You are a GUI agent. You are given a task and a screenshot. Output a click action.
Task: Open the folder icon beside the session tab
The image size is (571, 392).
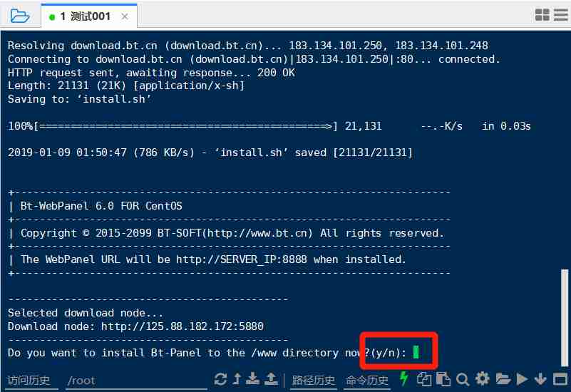click(20, 16)
